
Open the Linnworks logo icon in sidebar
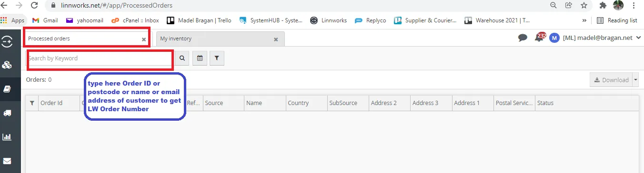point(7,42)
